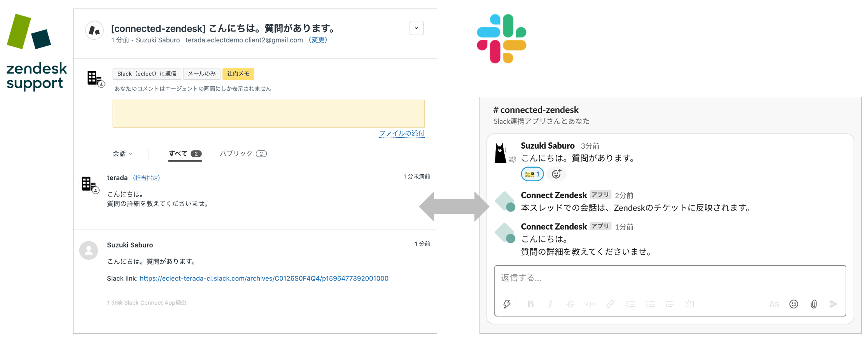The image size is (868, 354).
Task: Select the Slack（eclect）に返信 reply option
Action: point(147,74)
